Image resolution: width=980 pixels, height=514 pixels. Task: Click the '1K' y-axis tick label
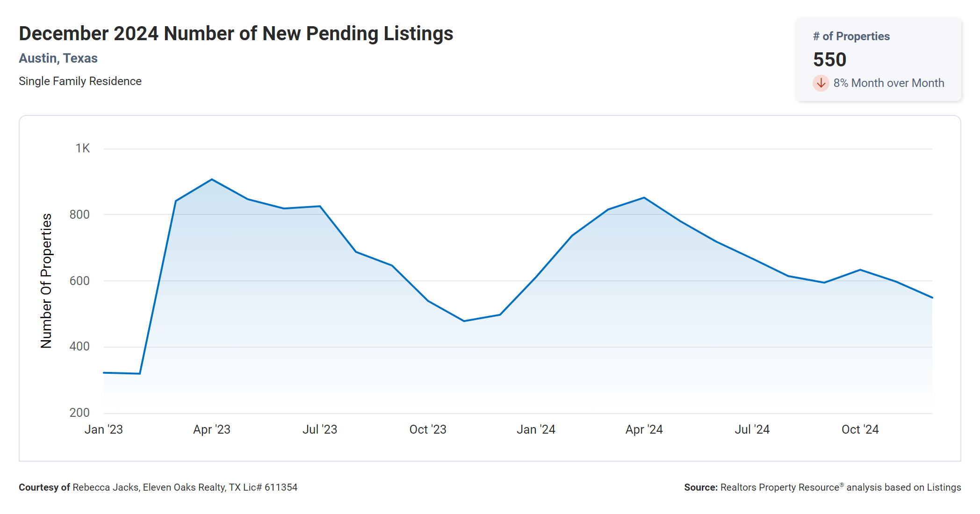pyautogui.click(x=83, y=149)
